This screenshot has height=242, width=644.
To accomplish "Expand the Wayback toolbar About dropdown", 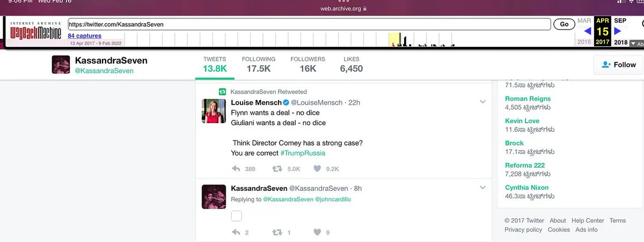I will tap(636, 44).
